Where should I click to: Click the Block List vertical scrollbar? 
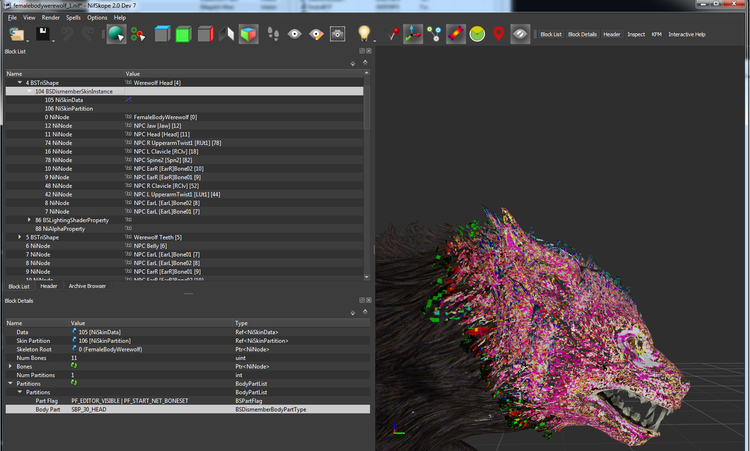tap(367, 175)
